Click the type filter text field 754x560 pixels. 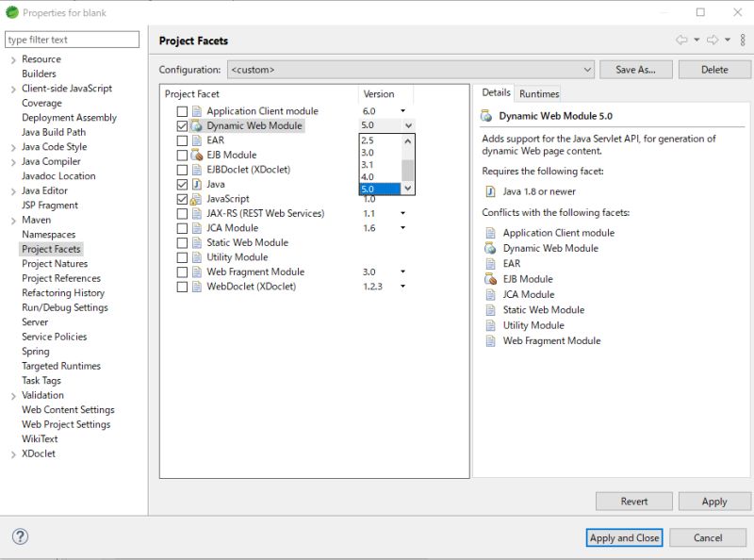(72, 40)
